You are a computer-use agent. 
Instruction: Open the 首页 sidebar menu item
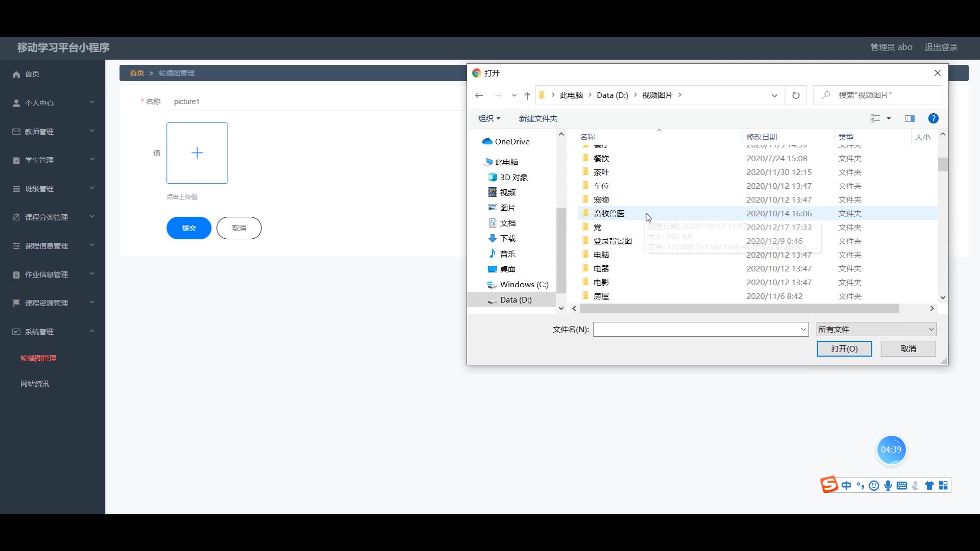(53, 74)
